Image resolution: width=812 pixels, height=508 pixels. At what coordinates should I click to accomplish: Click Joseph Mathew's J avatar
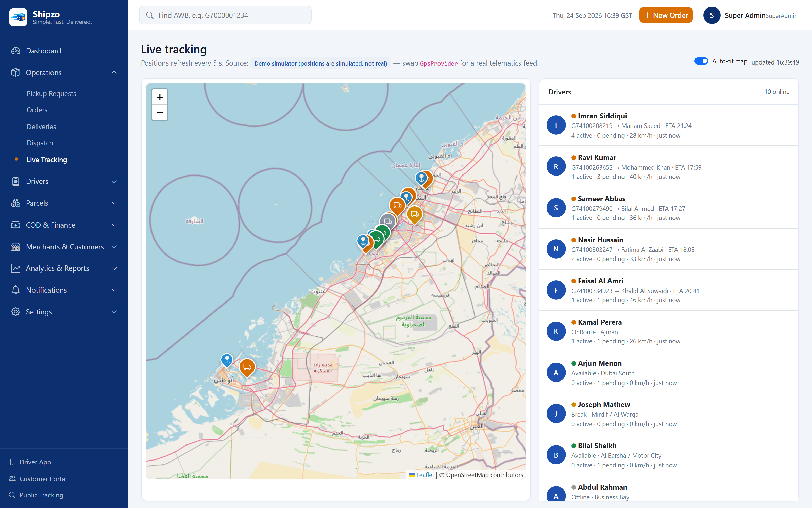click(556, 414)
